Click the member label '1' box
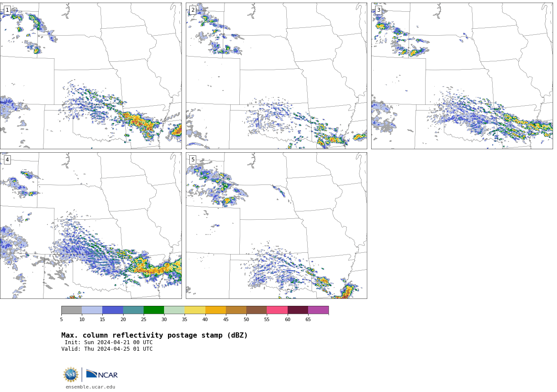Image resolution: width=557 pixels, height=392 pixels. 7,10
